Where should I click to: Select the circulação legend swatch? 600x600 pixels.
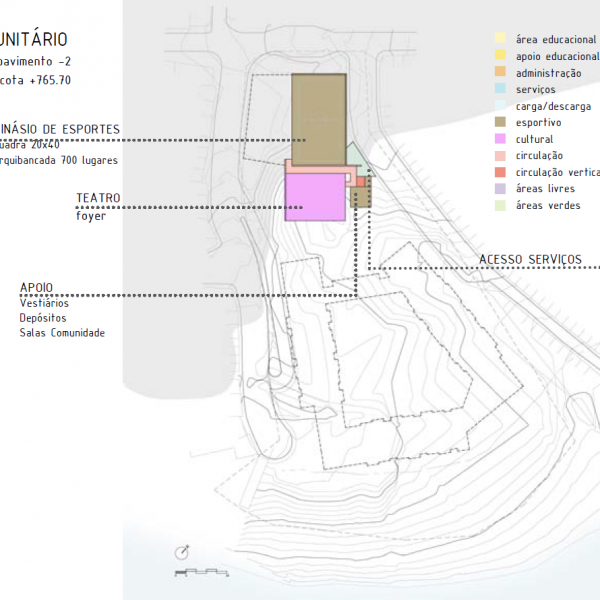point(500,156)
